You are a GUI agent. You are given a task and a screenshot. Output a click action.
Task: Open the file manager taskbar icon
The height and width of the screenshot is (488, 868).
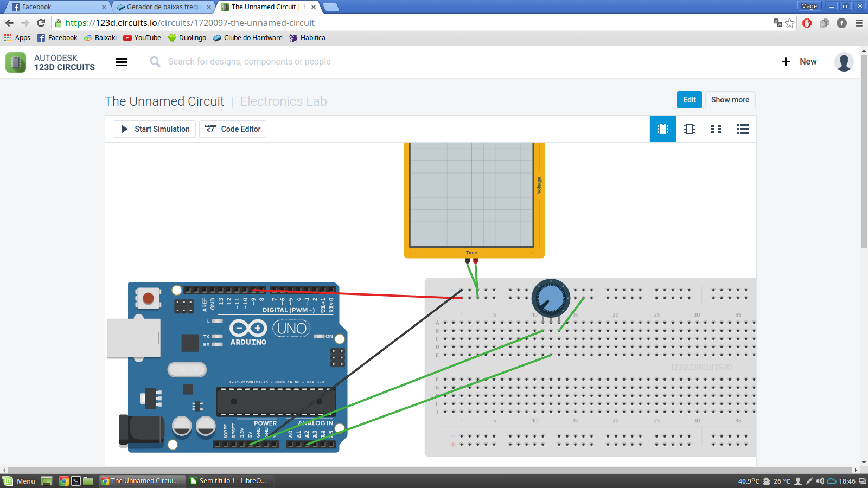click(88, 481)
